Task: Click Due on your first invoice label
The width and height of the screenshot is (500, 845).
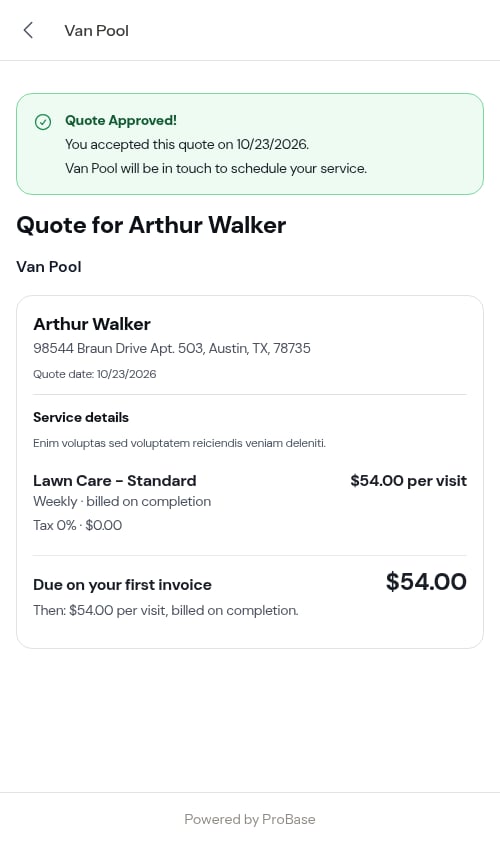Action: tap(122, 585)
